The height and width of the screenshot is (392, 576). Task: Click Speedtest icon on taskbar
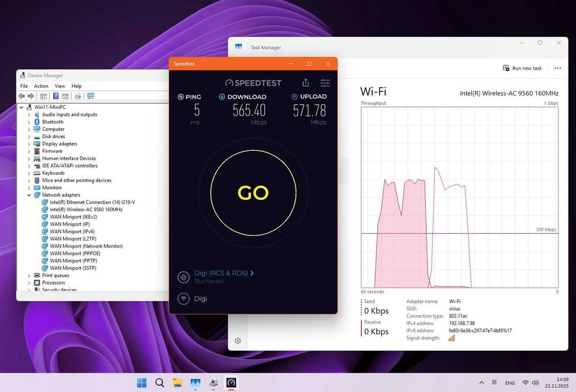coord(231,383)
